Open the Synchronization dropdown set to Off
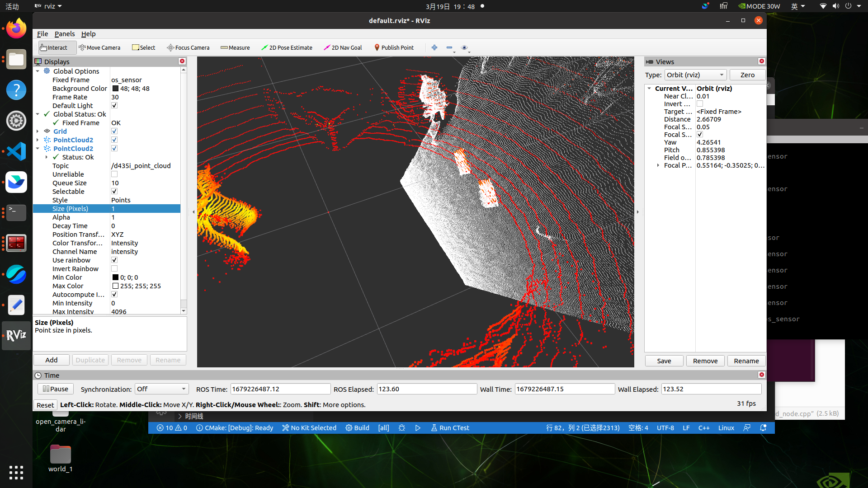 pos(161,389)
